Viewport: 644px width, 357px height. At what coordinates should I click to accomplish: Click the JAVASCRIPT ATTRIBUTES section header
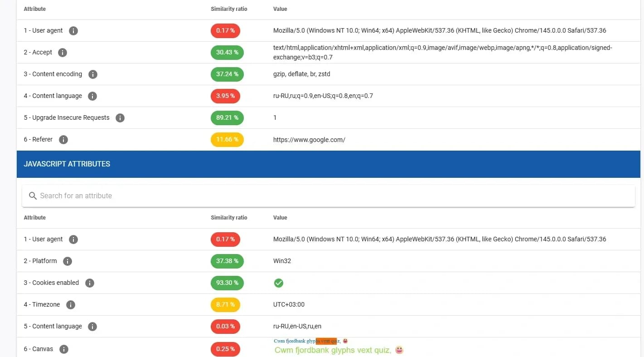67,164
